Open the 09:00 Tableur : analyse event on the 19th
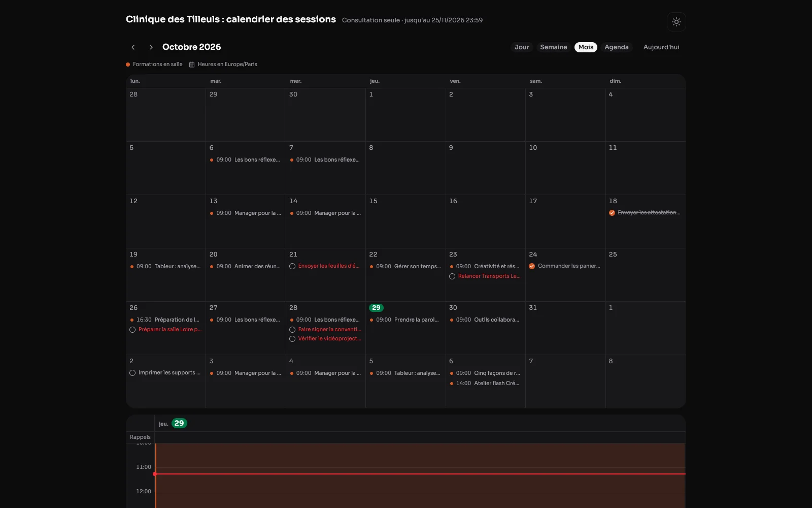Image resolution: width=812 pixels, height=508 pixels. pos(165,267)
